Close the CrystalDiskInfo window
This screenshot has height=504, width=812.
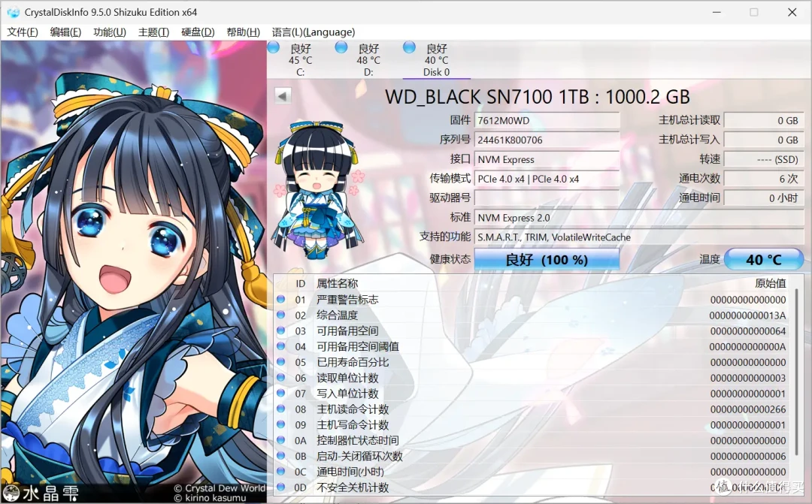(792, 13)
